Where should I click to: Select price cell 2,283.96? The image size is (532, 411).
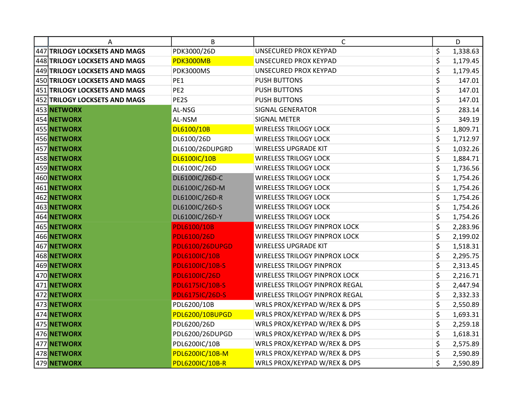pos(458,227)
